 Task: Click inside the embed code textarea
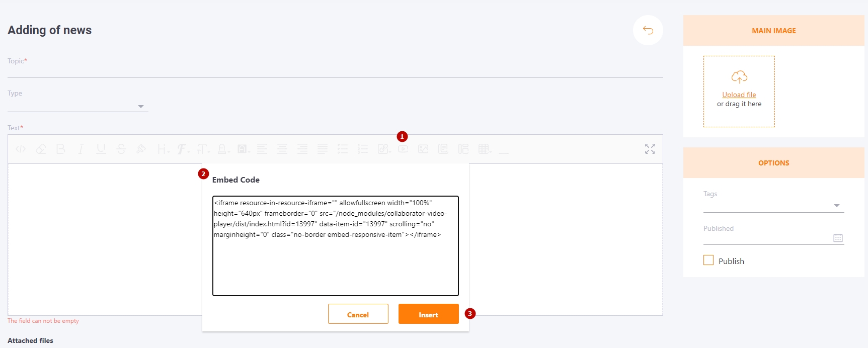(x=336, y=246)
